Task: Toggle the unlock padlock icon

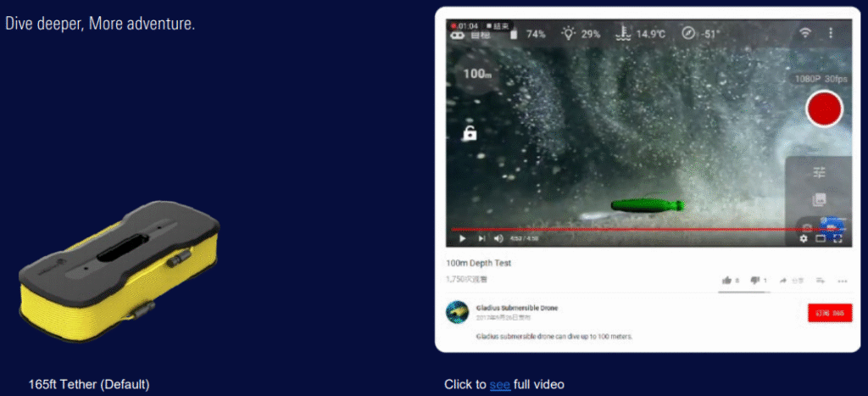Action: pos(469,133)
